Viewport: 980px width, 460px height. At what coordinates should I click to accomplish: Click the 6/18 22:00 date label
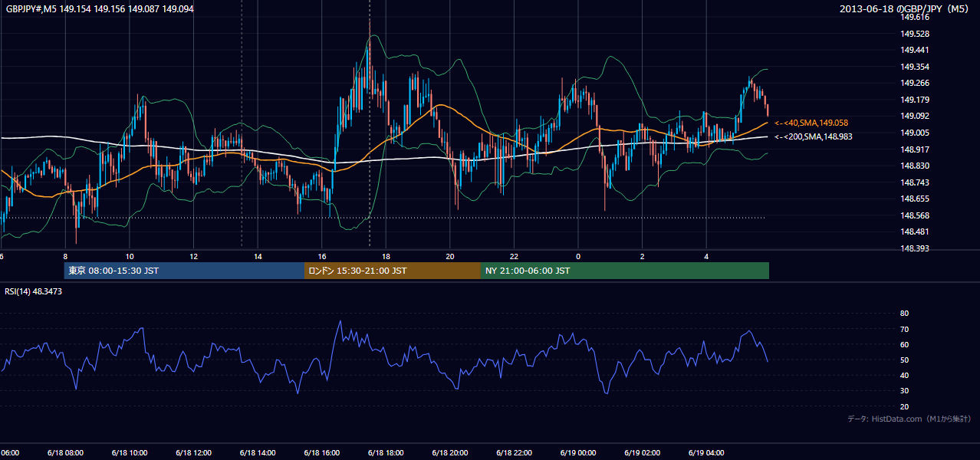[514, 453]
